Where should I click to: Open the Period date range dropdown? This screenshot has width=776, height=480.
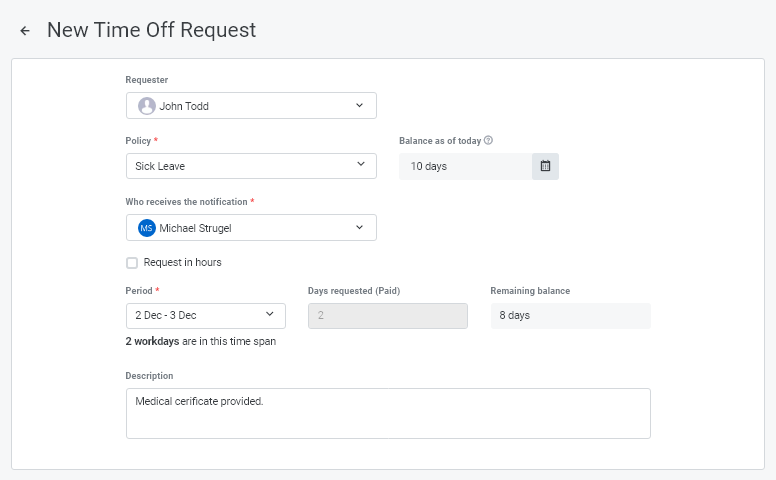(x=205, y=316)
